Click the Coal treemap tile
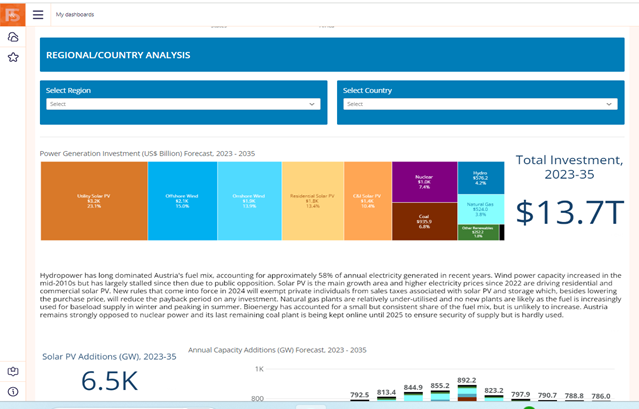The image size is (639, 409). pos(424,221)
